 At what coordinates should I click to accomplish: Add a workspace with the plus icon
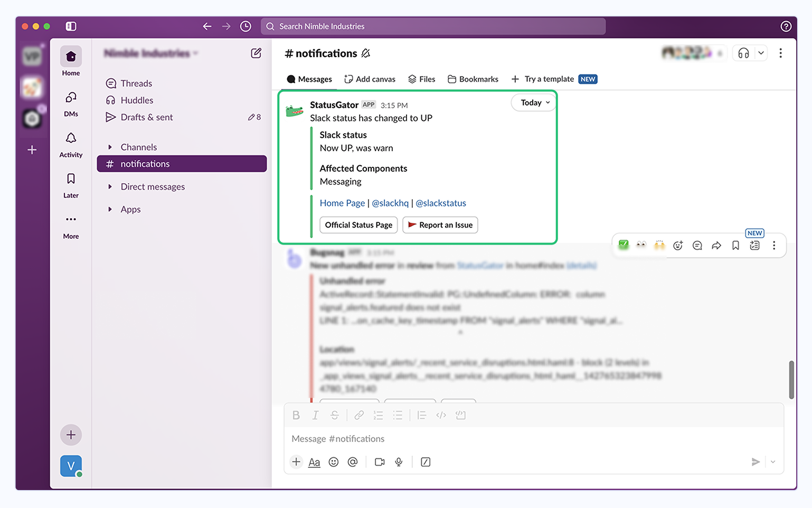click(x=32, y=150)
